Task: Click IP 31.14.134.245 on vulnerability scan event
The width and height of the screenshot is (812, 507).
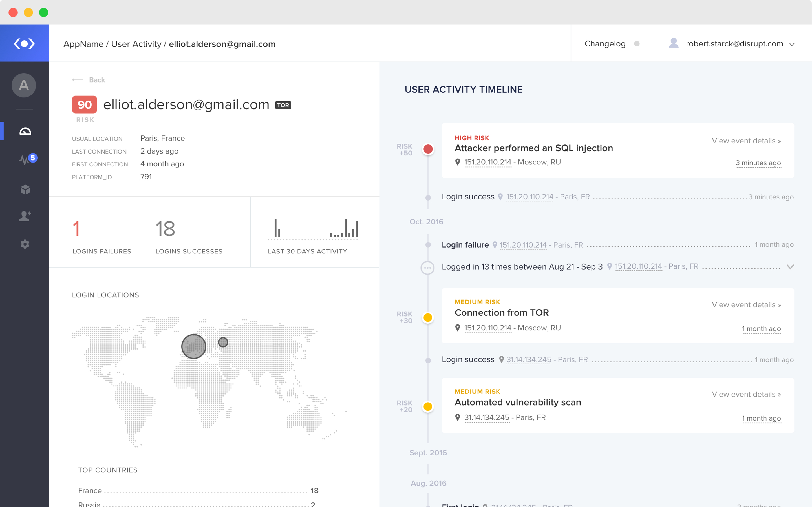Action: [x=487, y=417]
